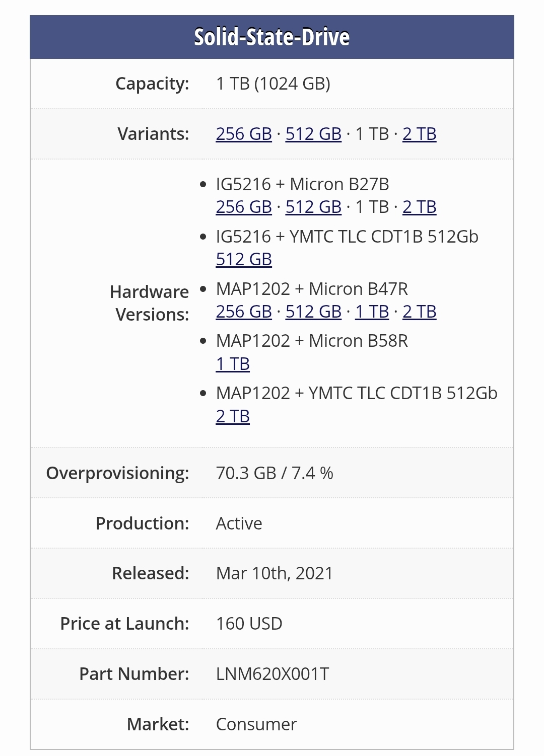Choose 2 TB under MAP1202 + Micron B47R
544x756 pixels.
click(x=419, y=312)
